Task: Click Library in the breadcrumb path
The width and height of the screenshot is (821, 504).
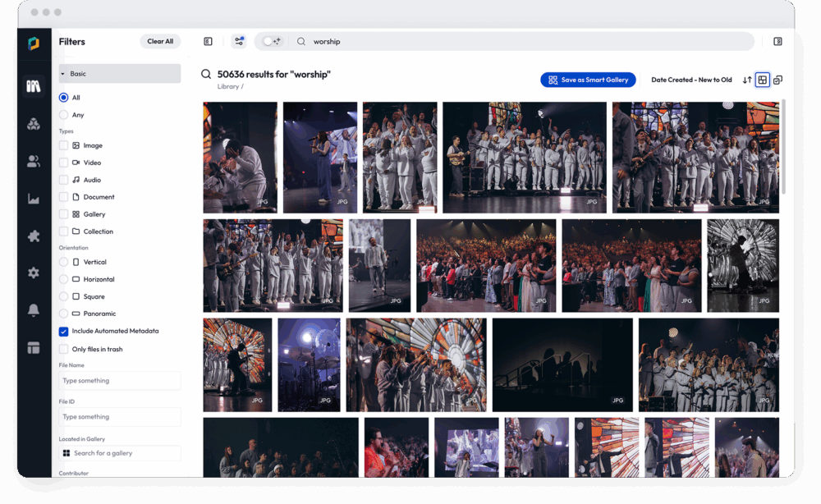Action: (227, 86)
